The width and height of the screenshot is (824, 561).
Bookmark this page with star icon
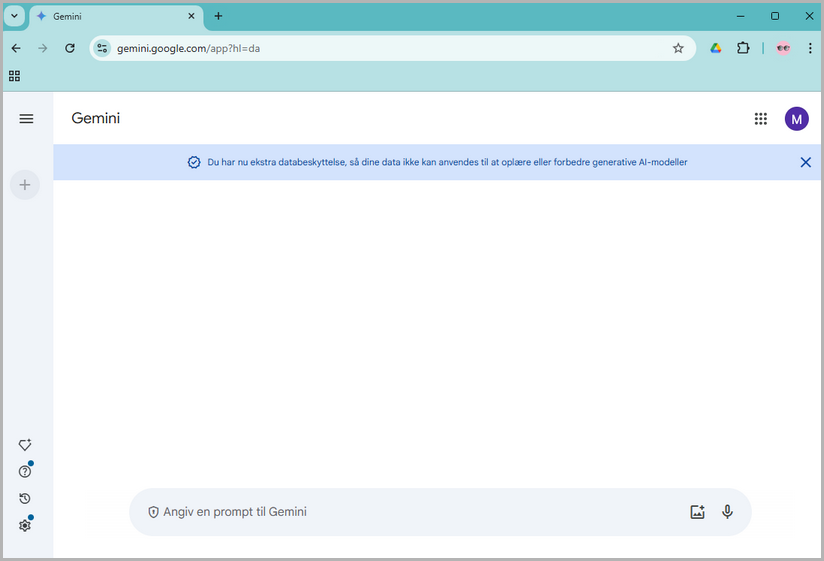[678, 48]
